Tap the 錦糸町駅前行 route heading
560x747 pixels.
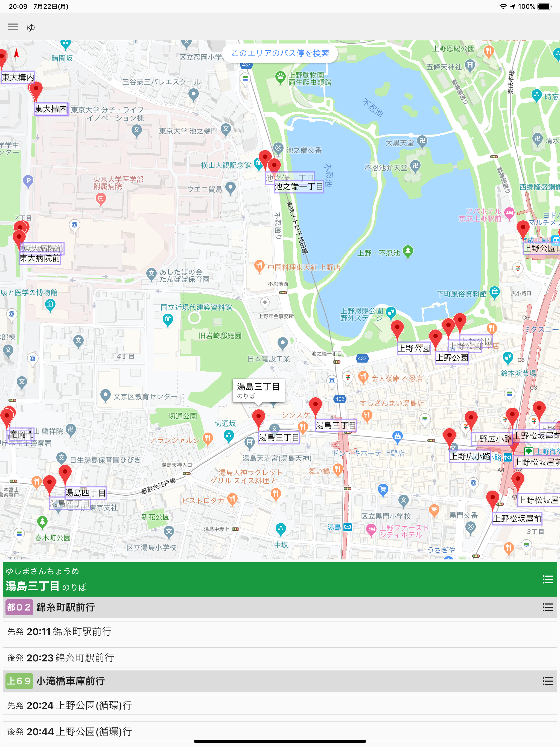click(66, 607)
